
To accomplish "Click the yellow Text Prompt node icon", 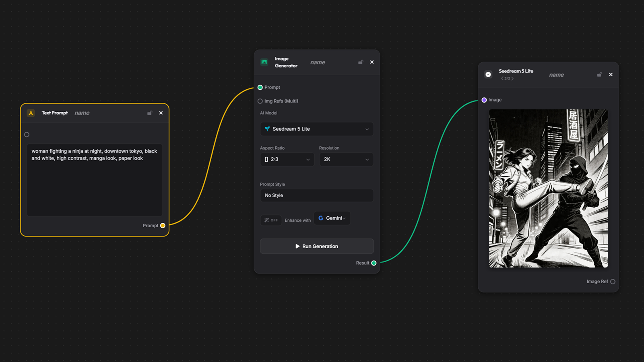I will pos(31,113).
